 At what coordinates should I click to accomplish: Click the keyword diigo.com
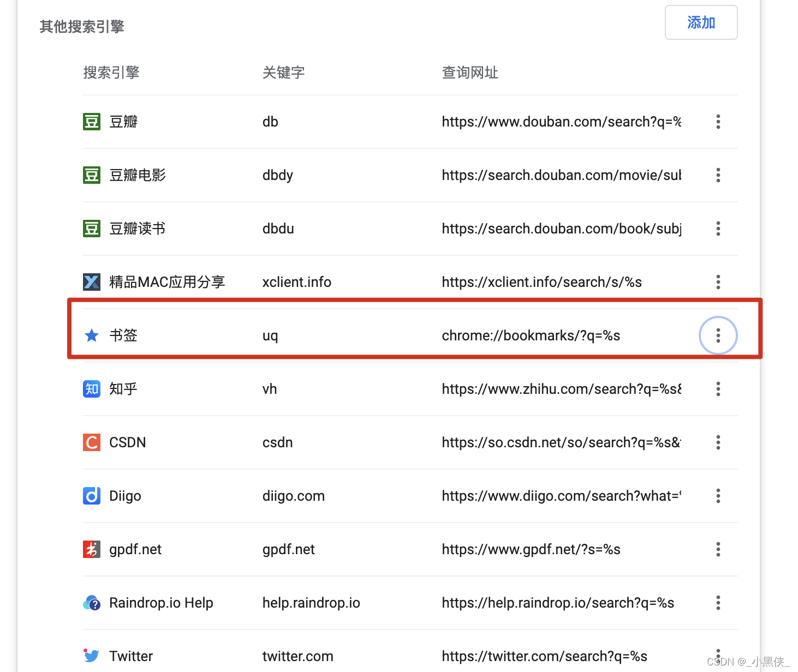point(294,496)
